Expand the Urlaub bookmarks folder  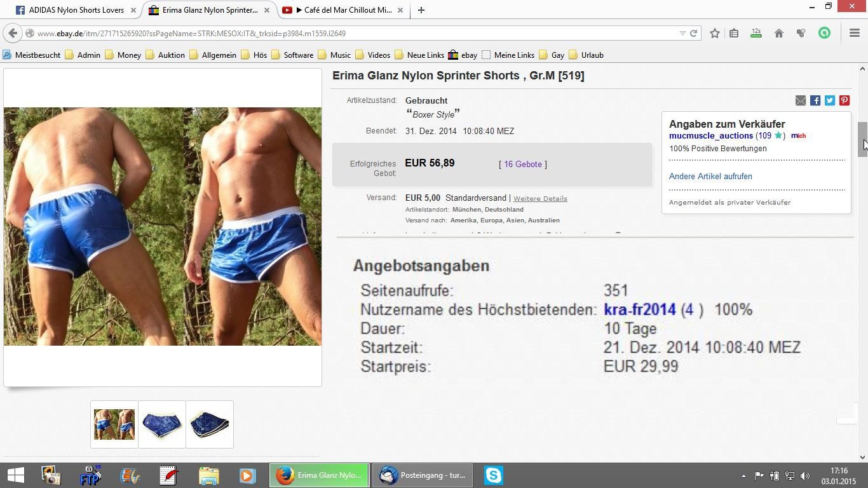pos(586,55)
